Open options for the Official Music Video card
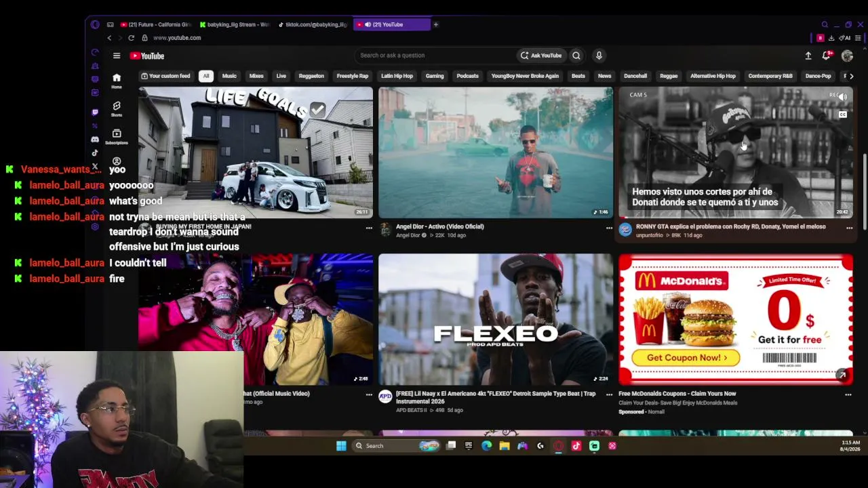Viewport: 868px width, 488px height. pos(369,394)
